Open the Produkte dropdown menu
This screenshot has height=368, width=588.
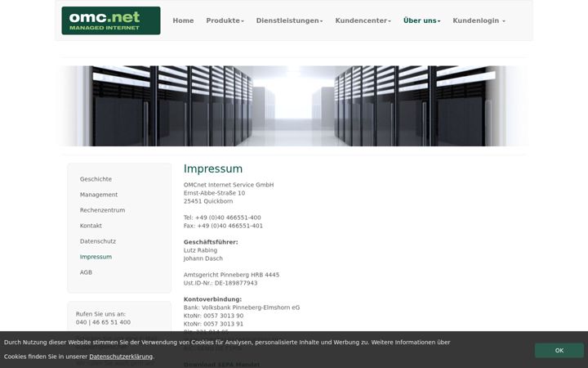tap(225, 20)
